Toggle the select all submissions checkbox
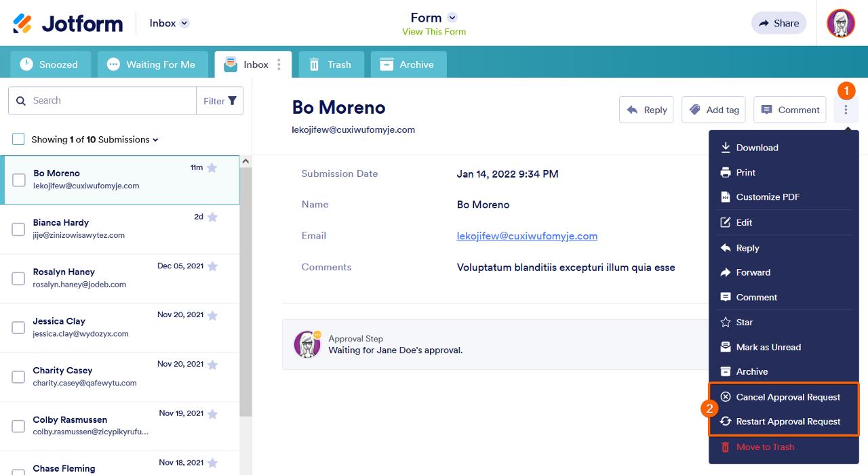Screen dimensions: 868x475 point(18,140)
